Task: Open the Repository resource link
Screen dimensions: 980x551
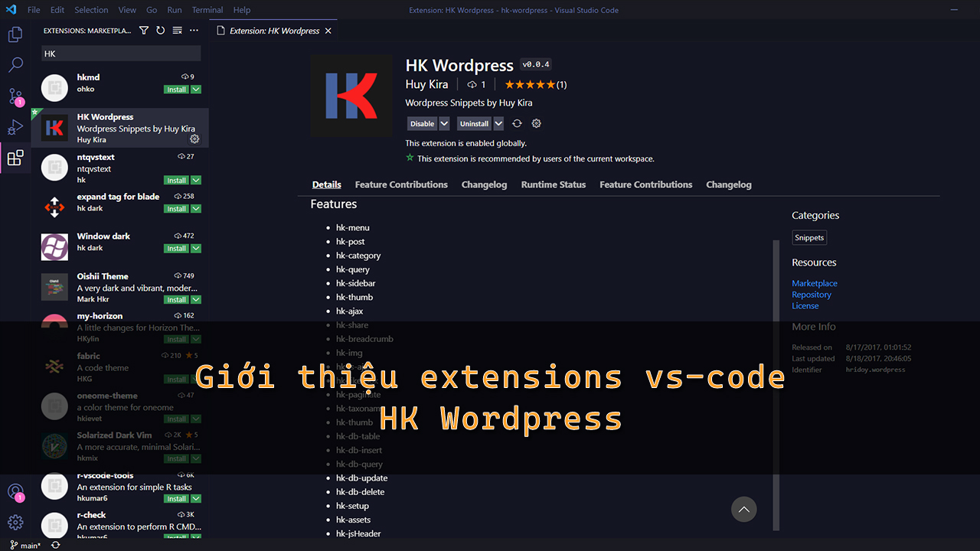Action: tap(812, 295)
